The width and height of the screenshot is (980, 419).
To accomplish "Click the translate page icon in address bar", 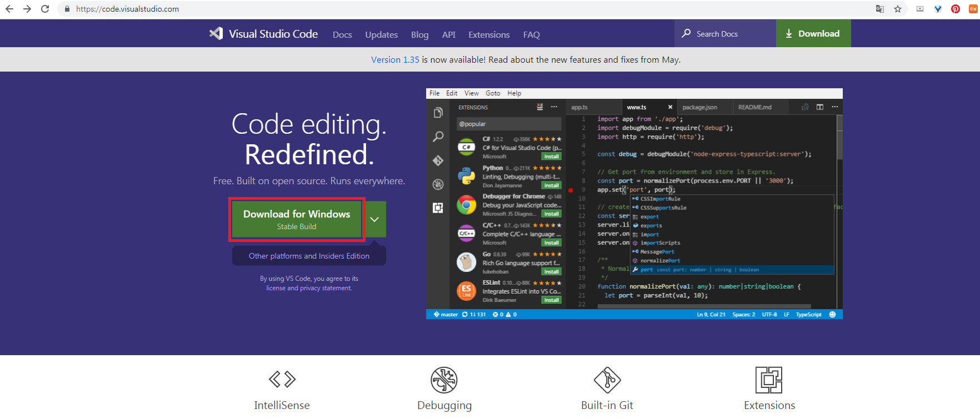I will [880, 9].
